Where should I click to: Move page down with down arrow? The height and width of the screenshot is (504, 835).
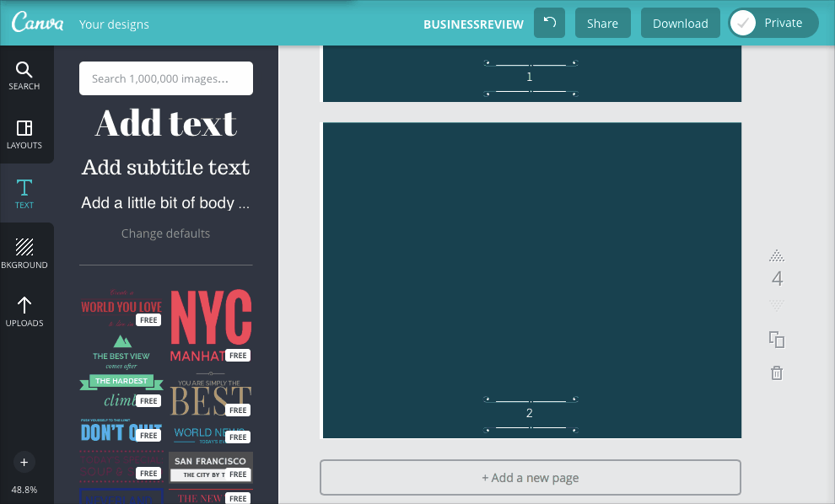pos(777,305)
